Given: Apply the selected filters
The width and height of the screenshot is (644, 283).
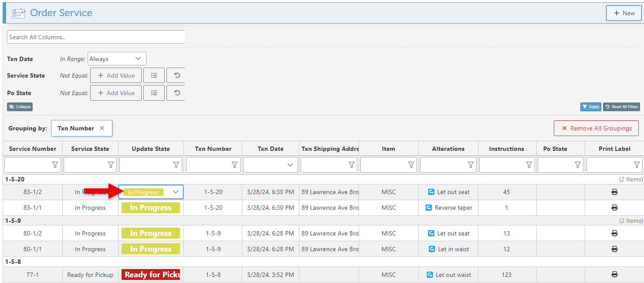Looking at the screenshot, I should point(590,107).
